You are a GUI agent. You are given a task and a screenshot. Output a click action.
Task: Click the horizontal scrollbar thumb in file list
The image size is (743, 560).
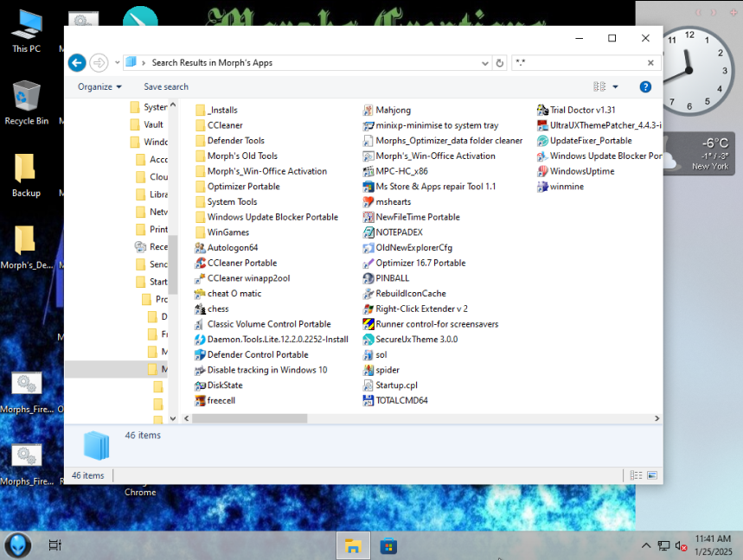pyautogui.click(x=250, y=418)
